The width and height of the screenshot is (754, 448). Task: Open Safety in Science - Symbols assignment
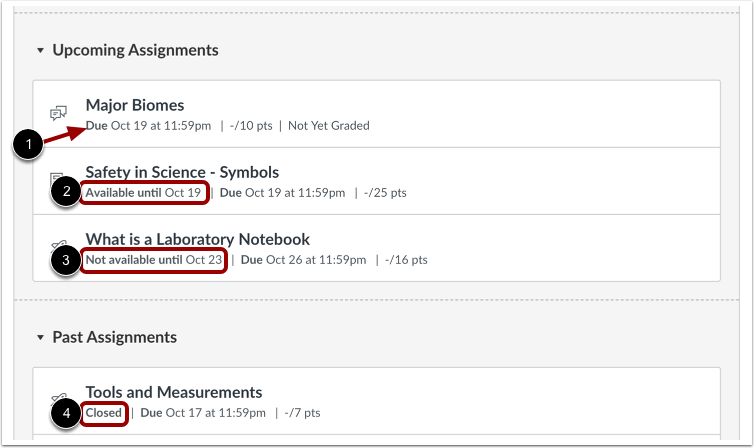tap(182, 172)
